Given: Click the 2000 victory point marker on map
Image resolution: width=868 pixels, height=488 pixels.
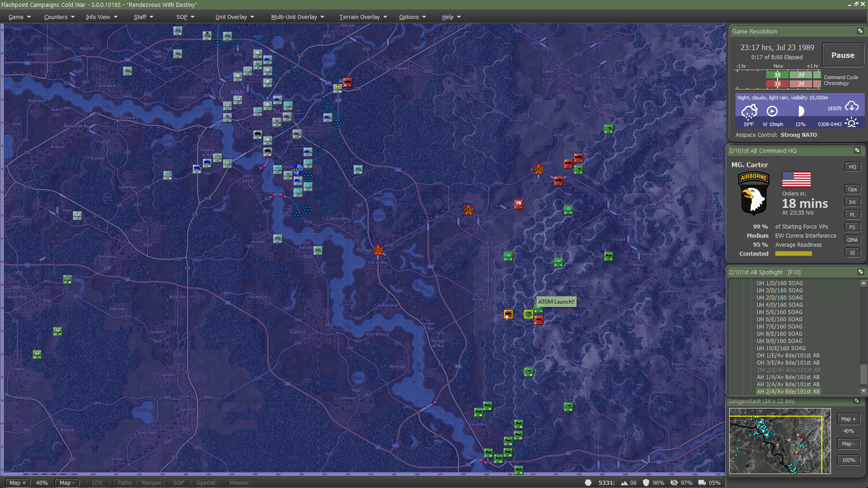Looking at the screenshot, I should (x=378, y=250).
